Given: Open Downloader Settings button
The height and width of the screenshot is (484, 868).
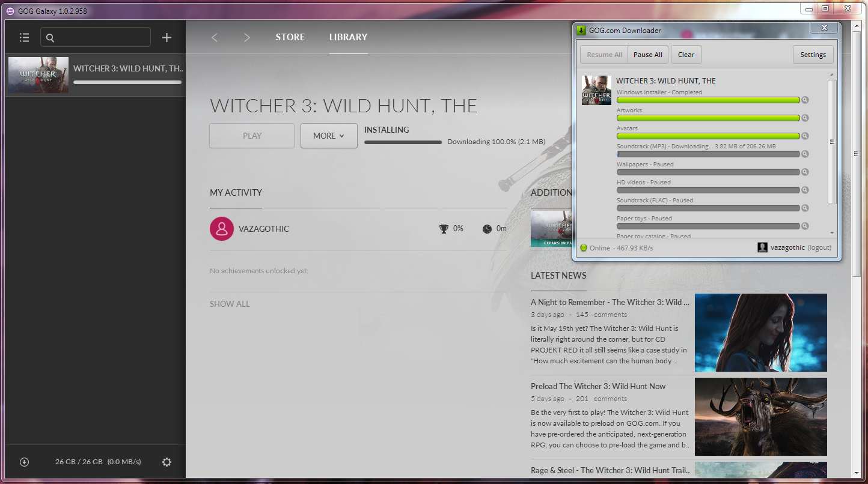Looking at the screenshot, I should point(813,55).
